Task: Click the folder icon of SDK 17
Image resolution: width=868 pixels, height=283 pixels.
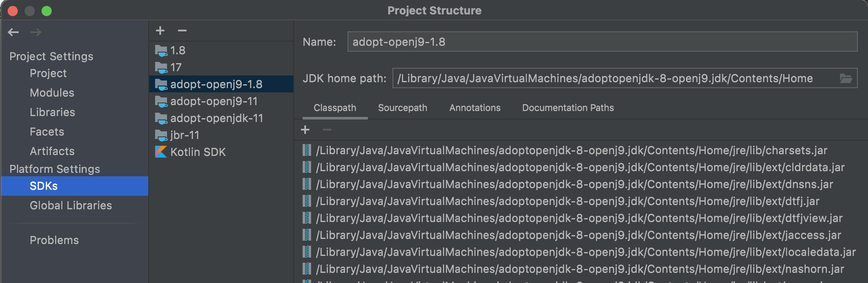Action: tap(161, 68)
